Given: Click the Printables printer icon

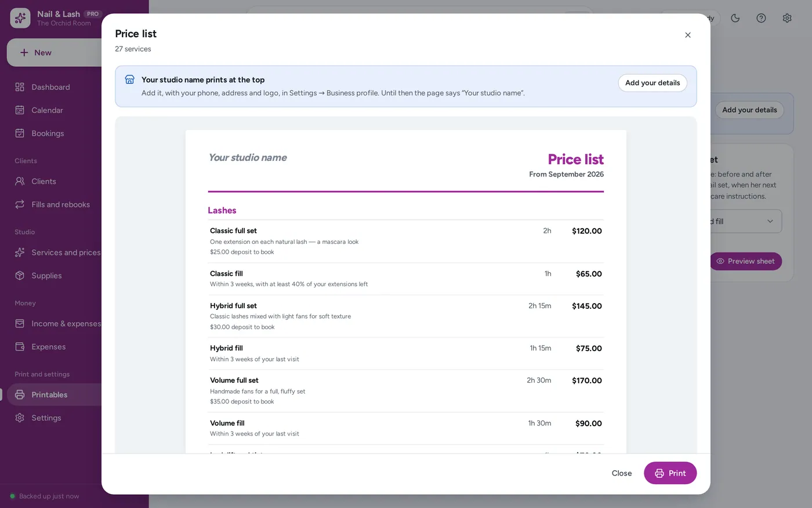Looking at the screenshot, I should point(20,395).
